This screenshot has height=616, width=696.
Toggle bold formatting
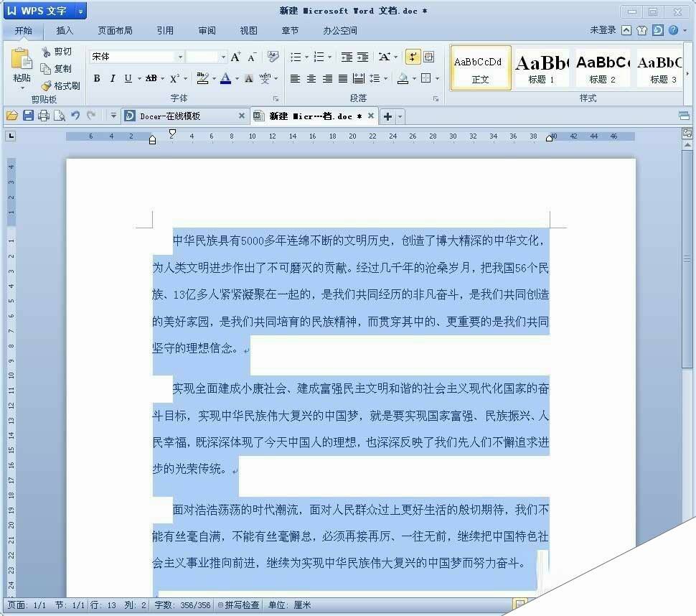[x=97, y=78]
